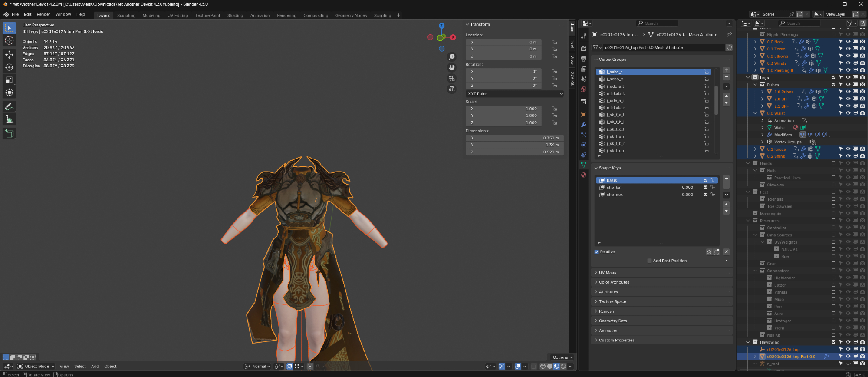Click the Add Cube tool icon

[x=9, y=133]
